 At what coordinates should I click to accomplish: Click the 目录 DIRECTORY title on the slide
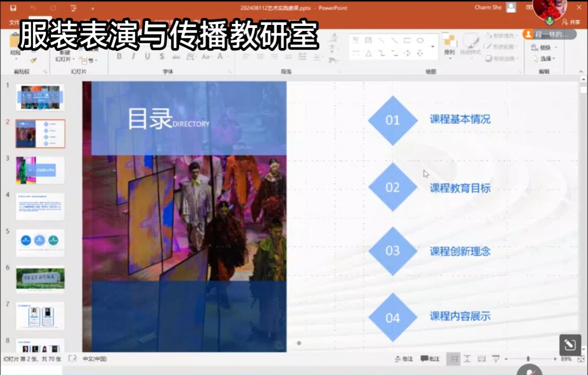[168, 119]
